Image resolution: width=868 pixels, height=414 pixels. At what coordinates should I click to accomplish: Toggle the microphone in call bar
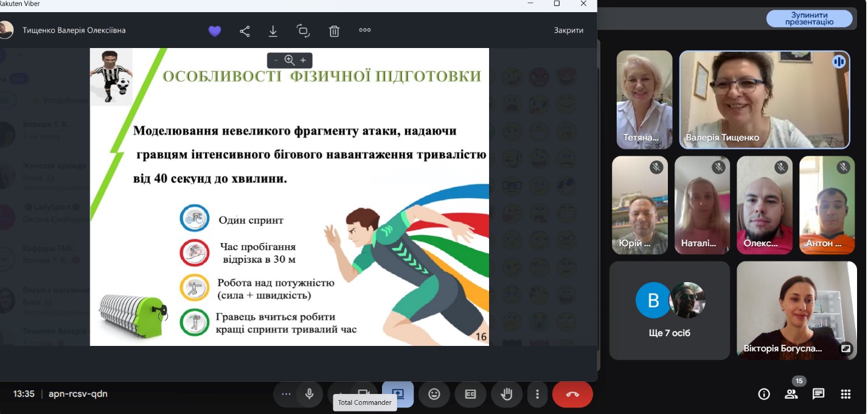pyautogui.click(x=310, y=394)
